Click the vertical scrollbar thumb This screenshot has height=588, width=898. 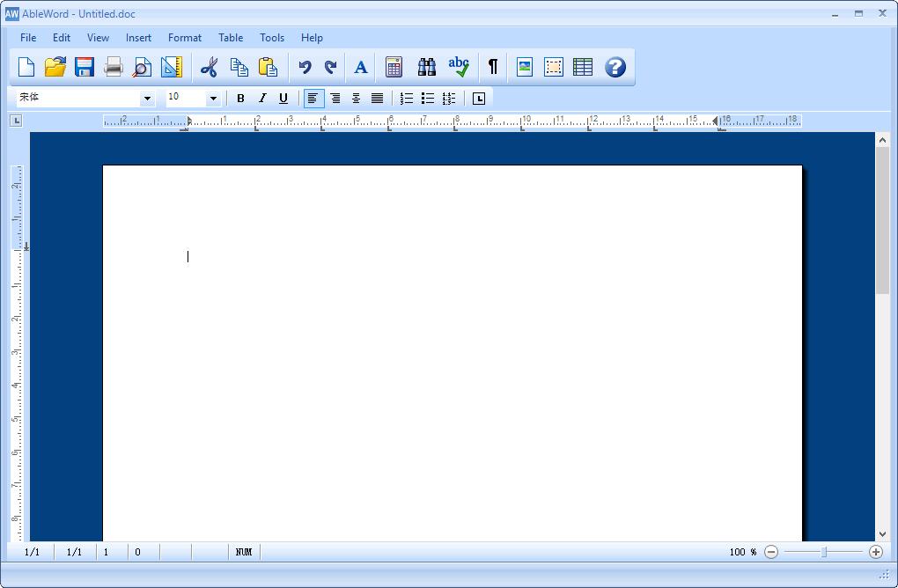click(882, 222)
